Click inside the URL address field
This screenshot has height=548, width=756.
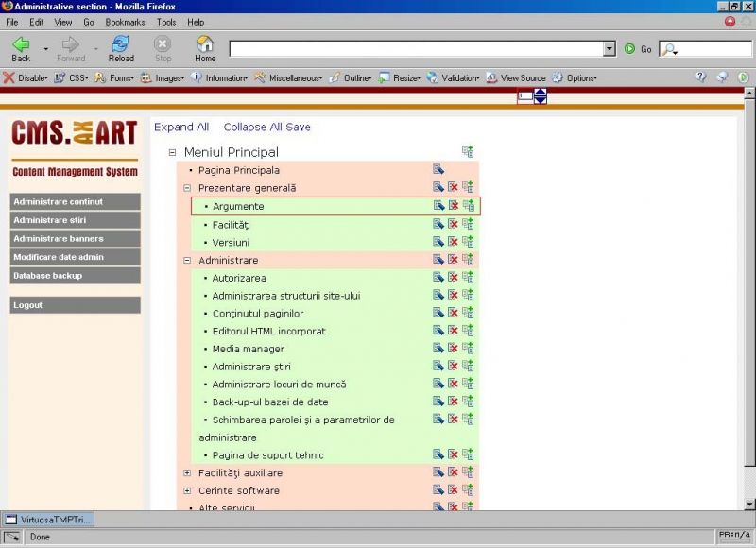[416, 48]
